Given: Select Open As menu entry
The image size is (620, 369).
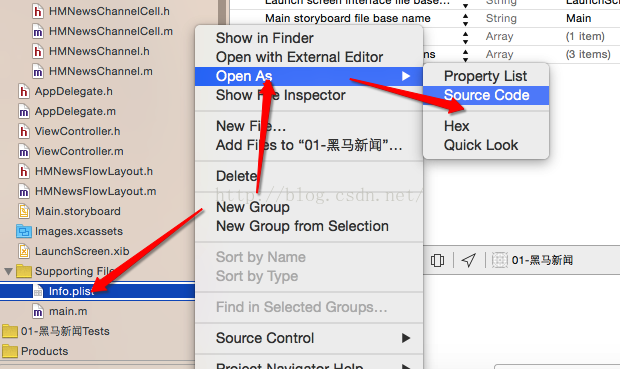Looking at the screenshot, I should point(309,76).
